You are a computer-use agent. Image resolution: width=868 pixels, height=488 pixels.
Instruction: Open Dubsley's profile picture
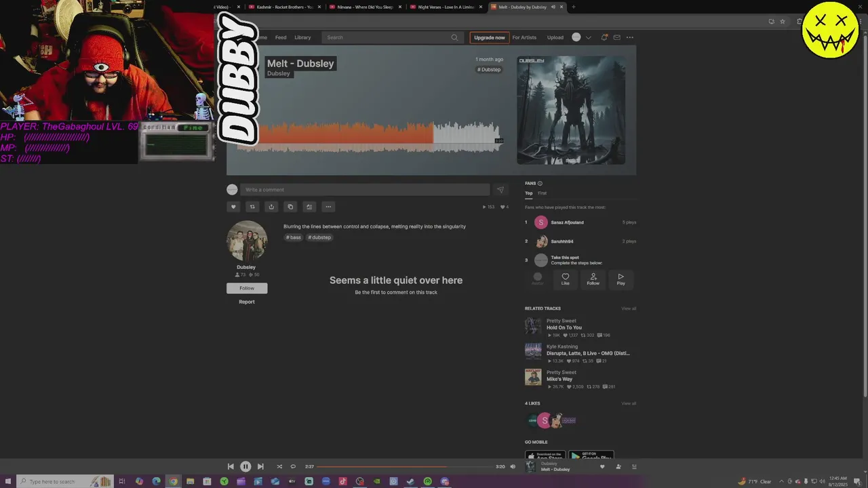pos(247,241)
